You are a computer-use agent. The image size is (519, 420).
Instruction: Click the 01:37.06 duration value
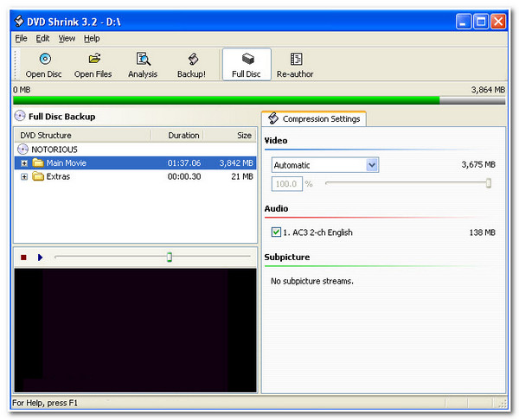tap(184, 163)
